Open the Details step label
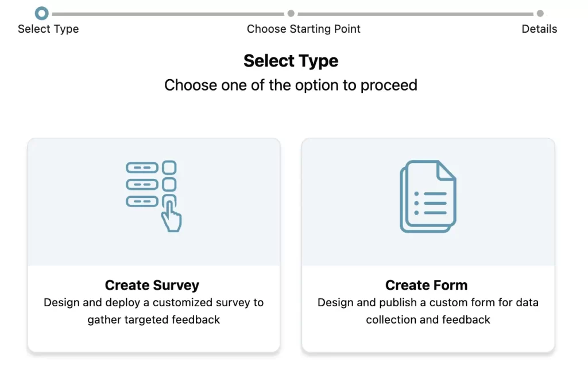This screenshot has height=382, width=588. click(x=539, y=29)
